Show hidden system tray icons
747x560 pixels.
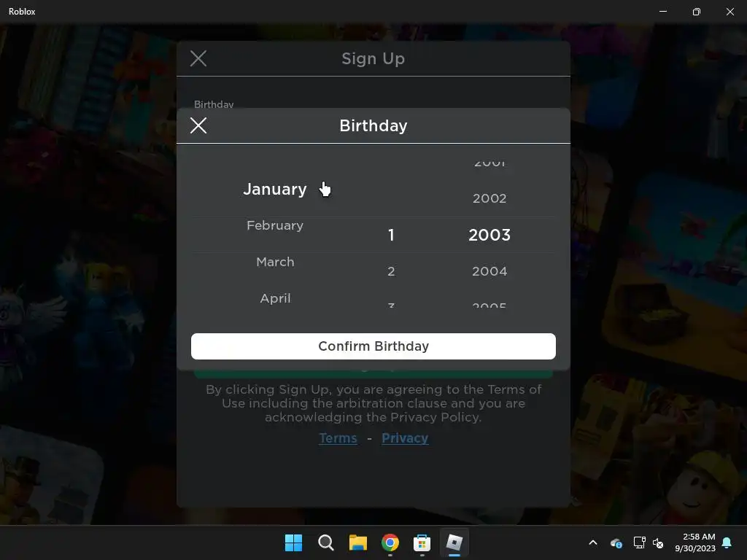[x=593, y=542]
